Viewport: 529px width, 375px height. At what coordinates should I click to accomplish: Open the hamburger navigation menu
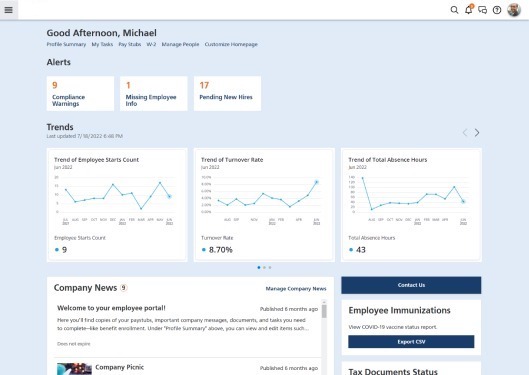tap(8, 10)
